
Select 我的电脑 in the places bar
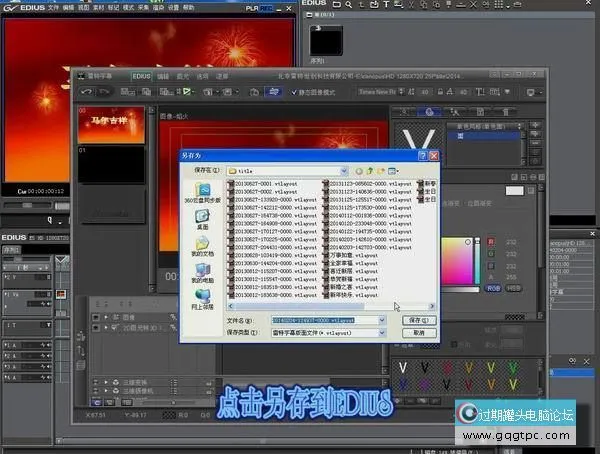(x=202, y=275)
